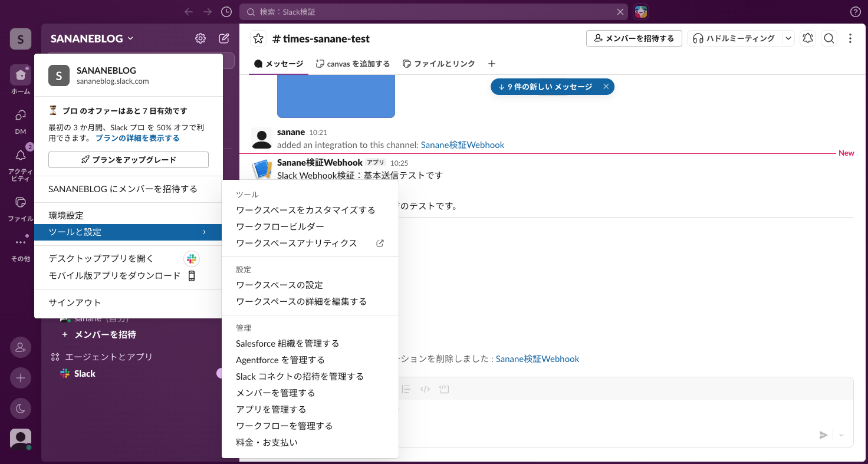
Task: Click the channel search magnifier icon
Action: [x=829, y=38]
